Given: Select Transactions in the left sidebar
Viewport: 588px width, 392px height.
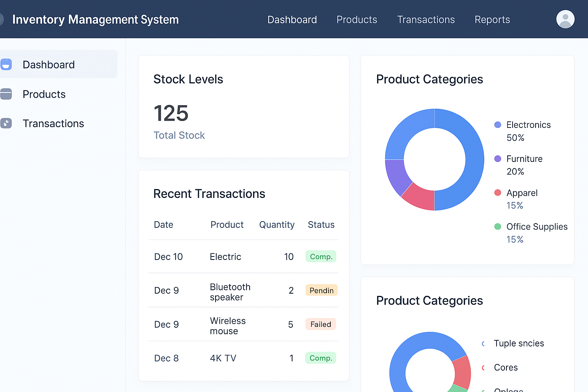Looking at the screenshot, I should [53, 124].
